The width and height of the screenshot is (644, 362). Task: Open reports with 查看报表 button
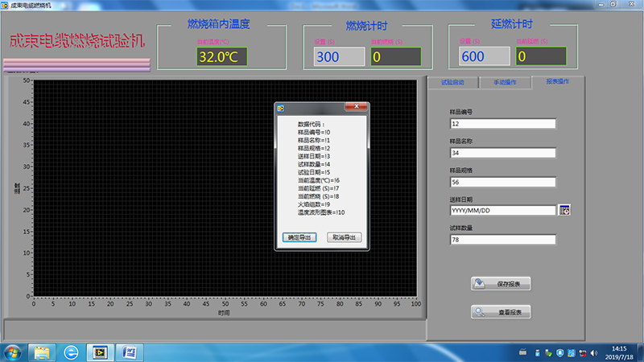(x=501, y=312)
